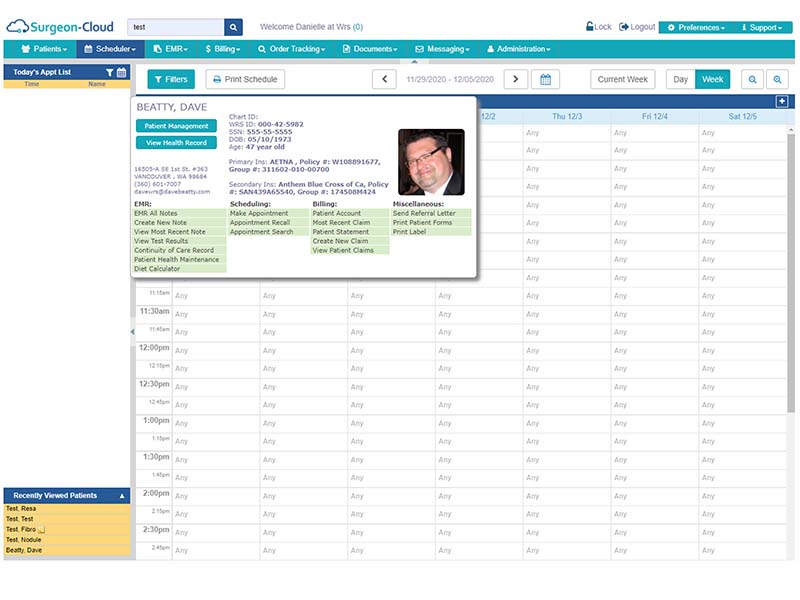
Task: Open the Billing menu
Action: [x=222, y=49]
